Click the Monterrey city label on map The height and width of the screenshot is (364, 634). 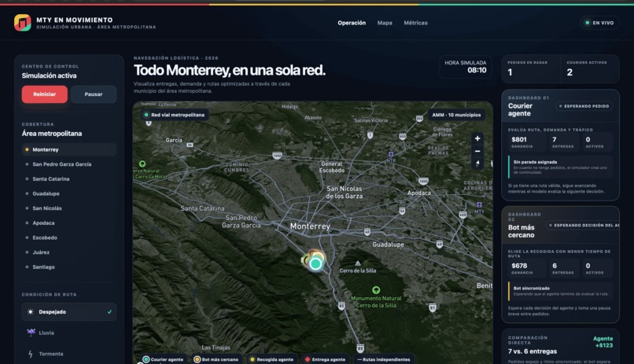(x=310, y=226)
